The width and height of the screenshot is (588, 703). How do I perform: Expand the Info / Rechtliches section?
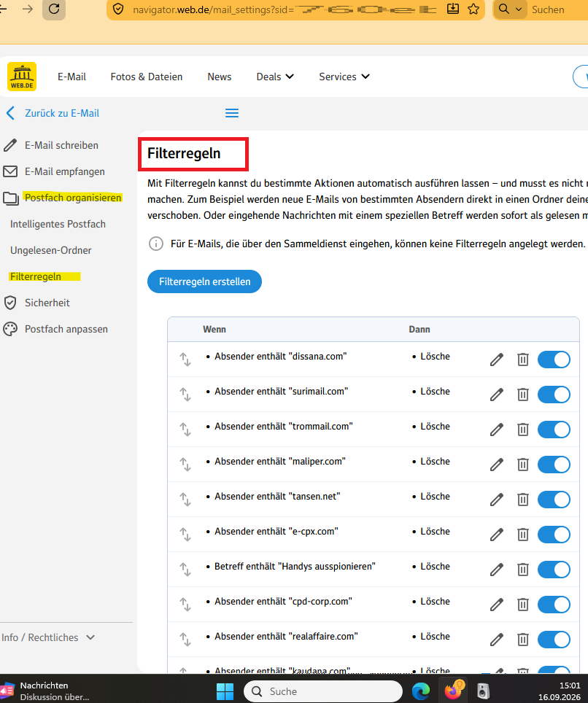pos(48,637)
